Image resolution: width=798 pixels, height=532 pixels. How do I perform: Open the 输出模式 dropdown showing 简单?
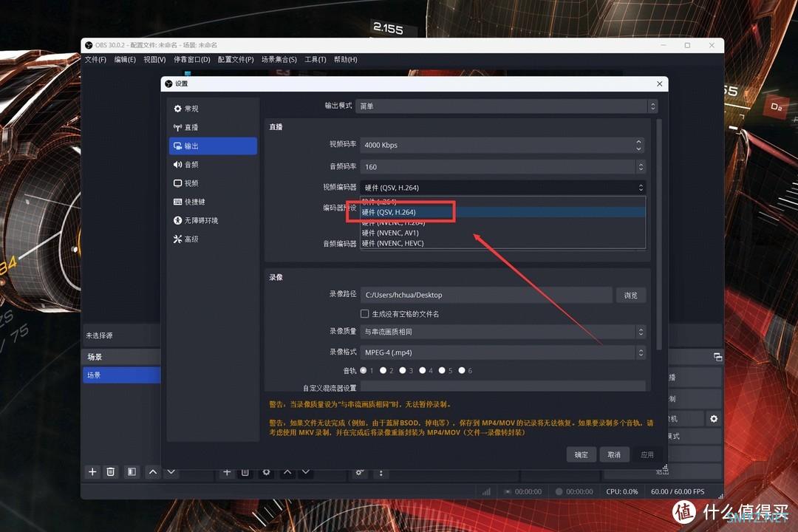[x=507, y=106]
